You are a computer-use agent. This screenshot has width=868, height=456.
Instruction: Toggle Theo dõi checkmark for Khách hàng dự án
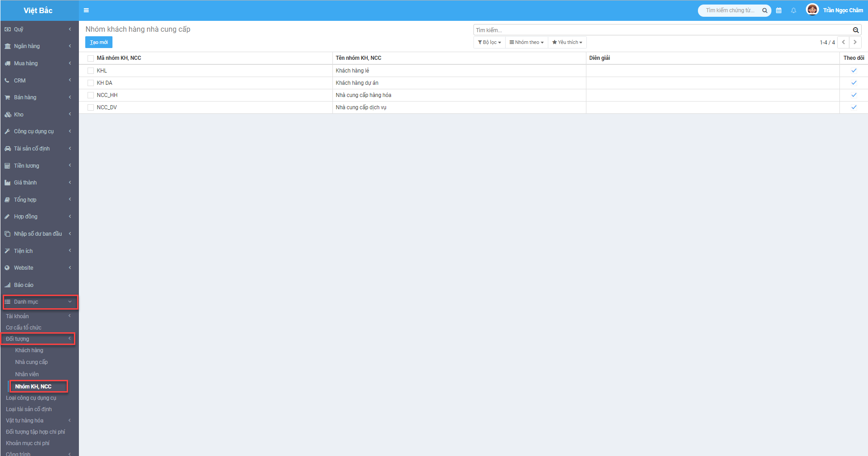[854, 83]
